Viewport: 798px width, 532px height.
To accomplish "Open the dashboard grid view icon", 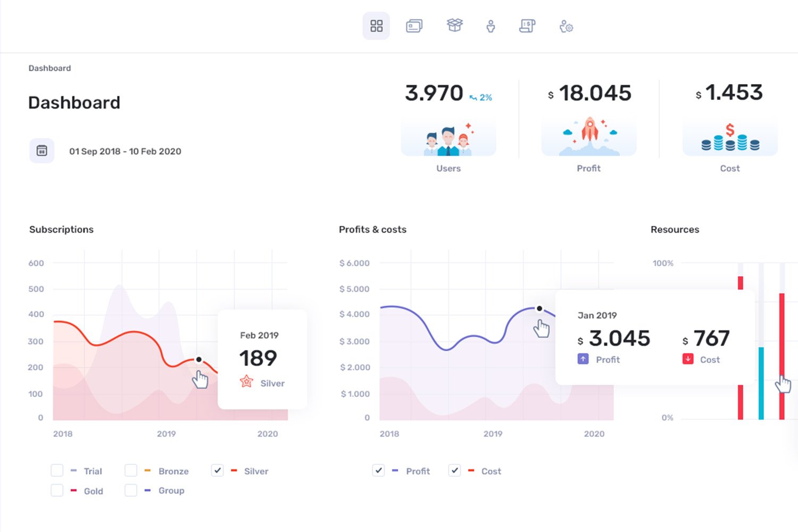I will click(376, 26).
